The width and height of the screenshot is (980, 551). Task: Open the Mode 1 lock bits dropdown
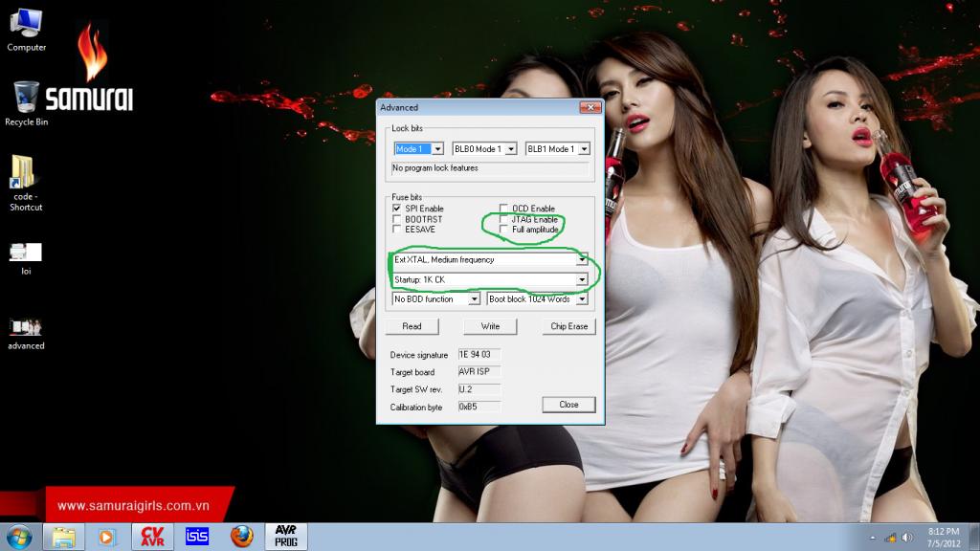[x=437, y=149]
